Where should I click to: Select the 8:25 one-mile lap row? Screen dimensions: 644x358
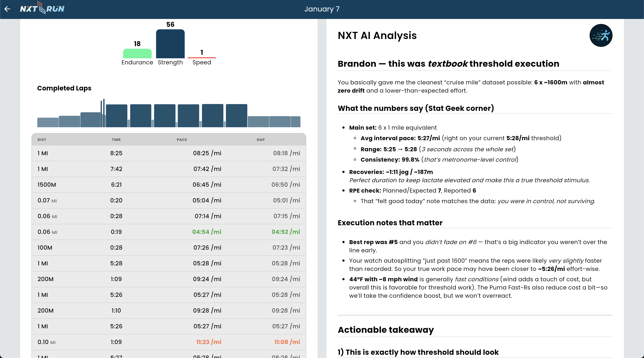click(169, 153)
